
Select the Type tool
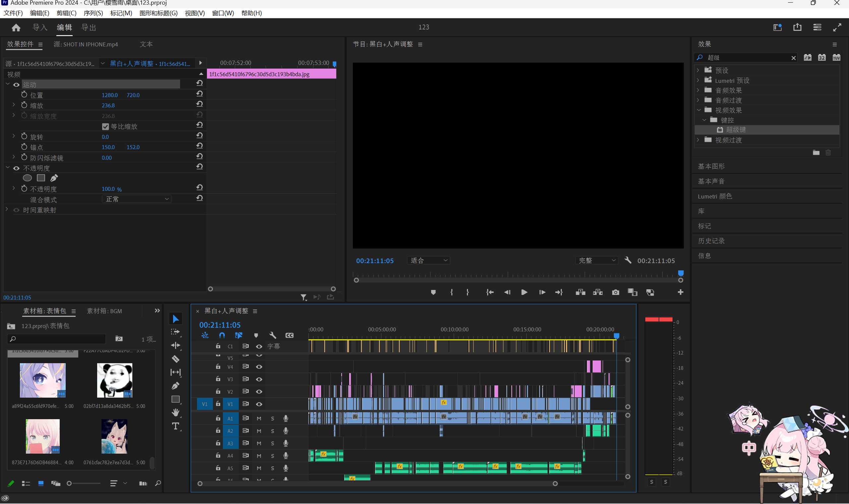[x=175, y=426]
